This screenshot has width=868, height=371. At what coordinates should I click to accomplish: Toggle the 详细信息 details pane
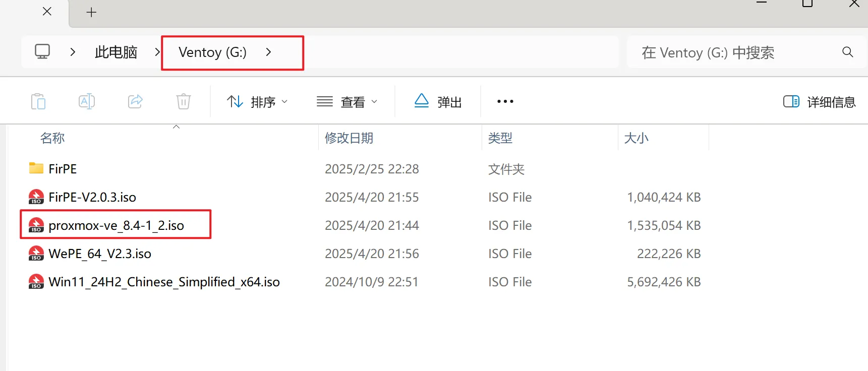pyautogui.click(x=819, y=101)
